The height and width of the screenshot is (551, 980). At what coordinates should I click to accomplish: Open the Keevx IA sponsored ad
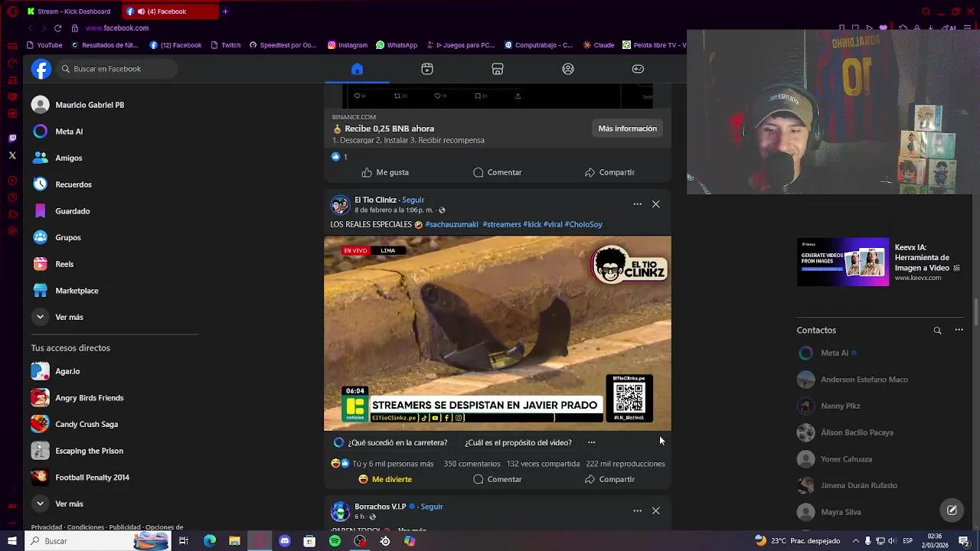coord(879,262)
